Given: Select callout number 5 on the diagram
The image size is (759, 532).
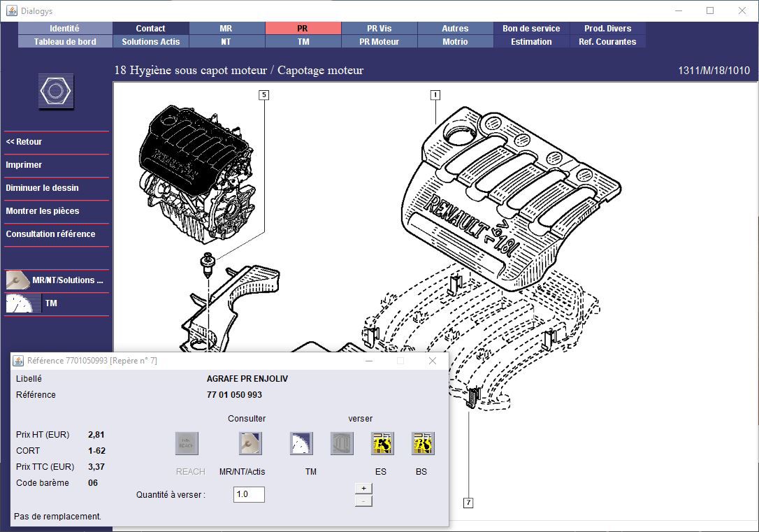Looking at the screenshot, I should pos(263,95).
